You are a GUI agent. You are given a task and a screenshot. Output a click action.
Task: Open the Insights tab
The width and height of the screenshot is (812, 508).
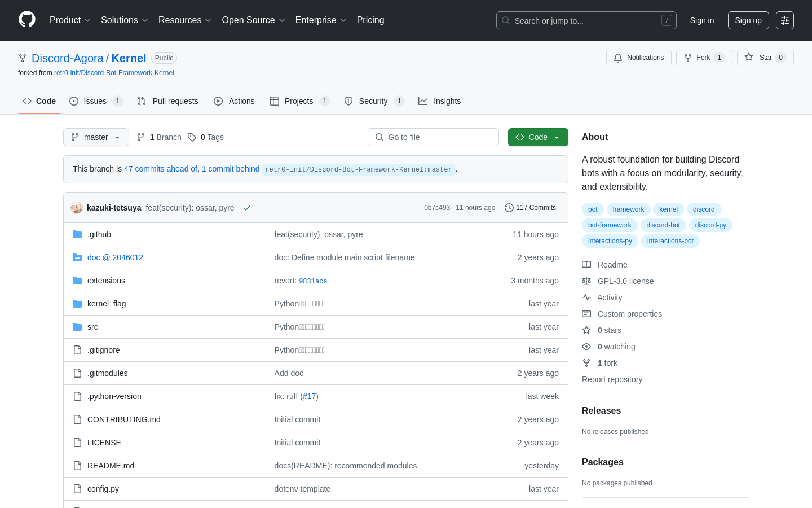(440, 101)
